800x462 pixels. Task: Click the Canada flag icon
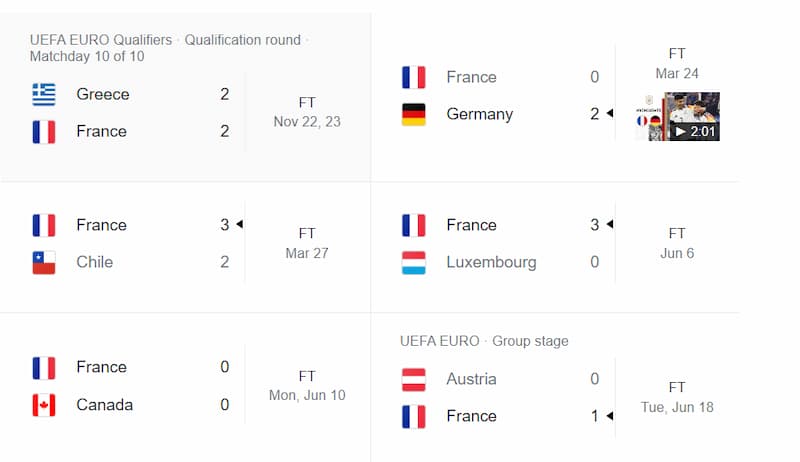point(44,405)
